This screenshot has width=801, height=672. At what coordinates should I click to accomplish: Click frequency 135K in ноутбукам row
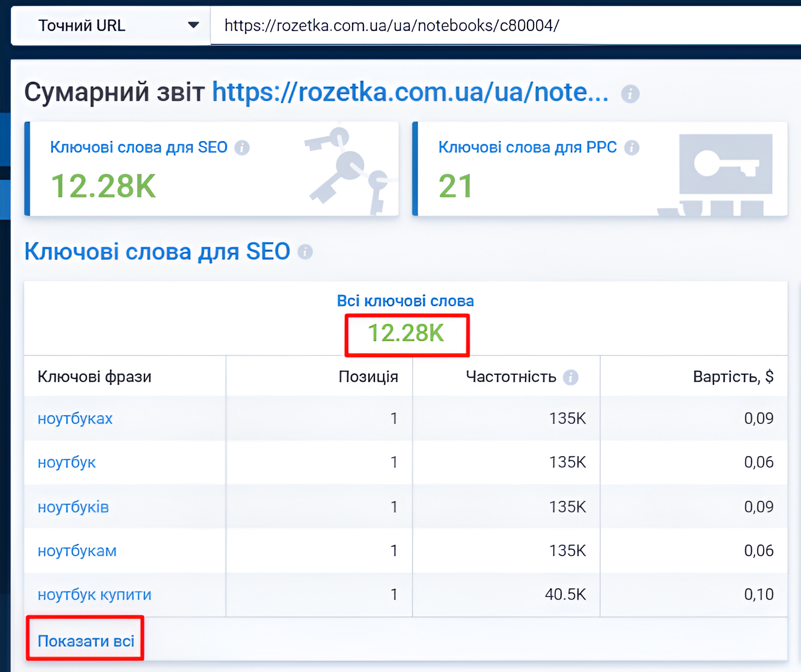tap(568, 550)
